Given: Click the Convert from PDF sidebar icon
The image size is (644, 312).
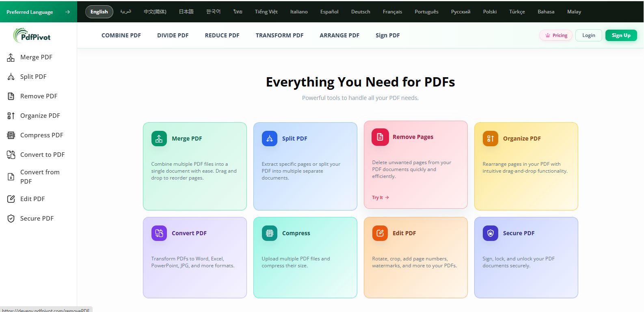Looking at the screenshot, I should point(11,177).
